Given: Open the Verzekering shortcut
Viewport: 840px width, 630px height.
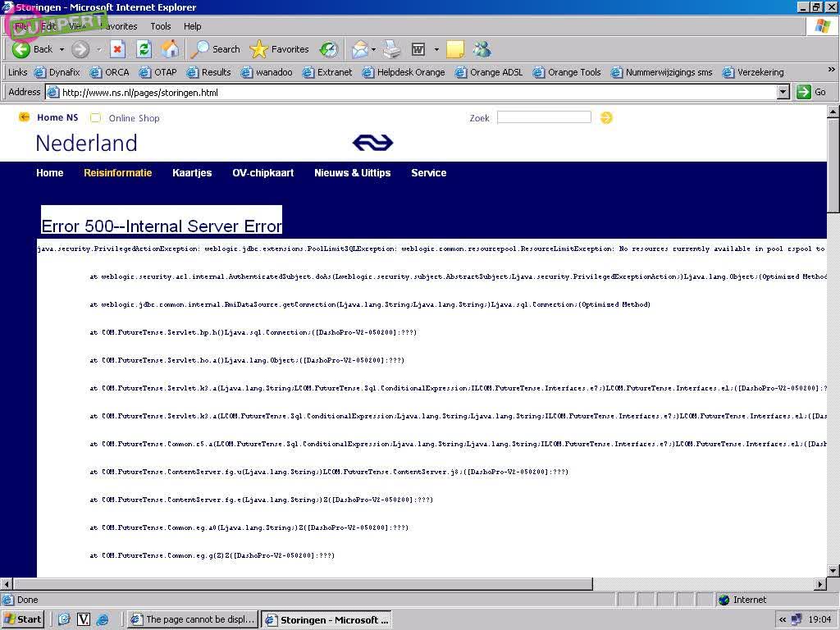Looking at the screenshot, I should click(753, 72).
